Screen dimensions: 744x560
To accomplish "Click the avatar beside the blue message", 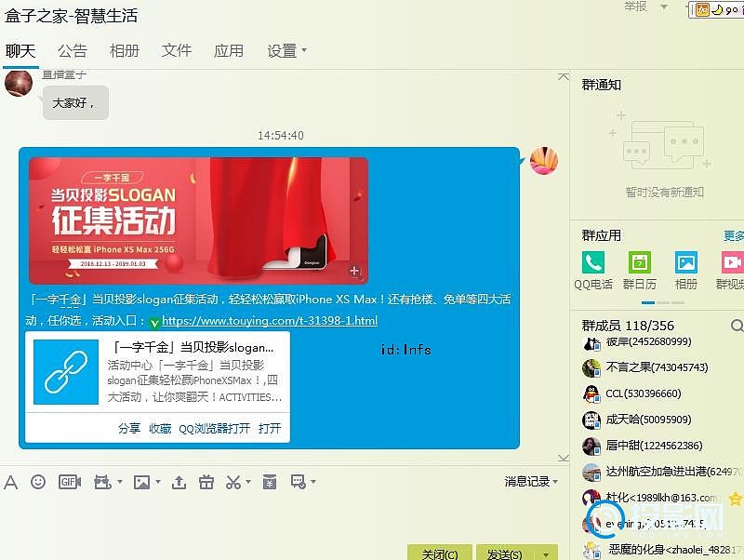I will (544, 161).
